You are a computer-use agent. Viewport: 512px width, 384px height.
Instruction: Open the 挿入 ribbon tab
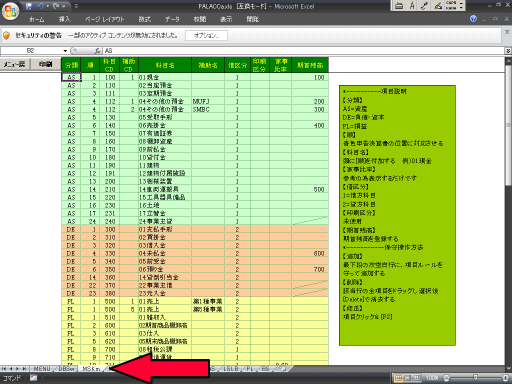[x=65, y=19]
